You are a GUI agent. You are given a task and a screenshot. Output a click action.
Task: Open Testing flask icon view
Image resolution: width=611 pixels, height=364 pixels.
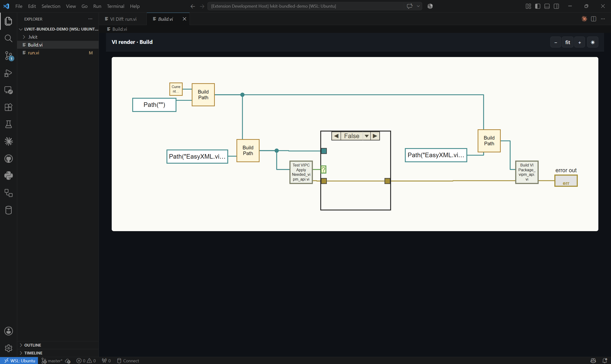8,124
